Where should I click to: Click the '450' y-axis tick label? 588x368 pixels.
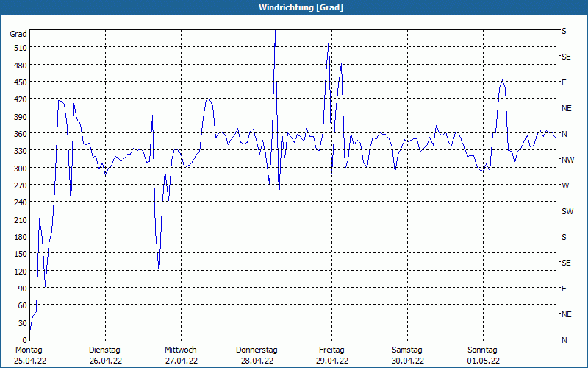tap(21, 82)
